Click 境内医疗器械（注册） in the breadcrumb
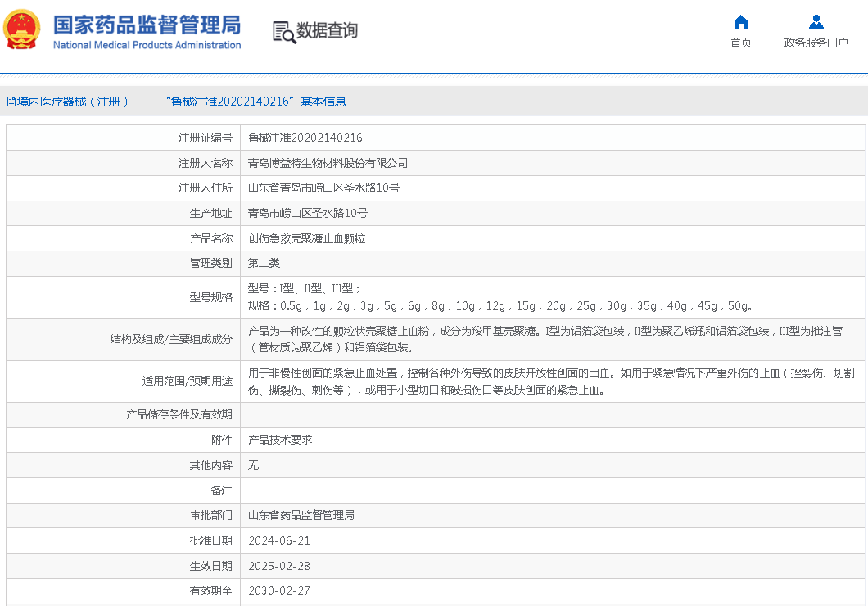The height and width of the screenshot is (606, 868). [74, 102]
